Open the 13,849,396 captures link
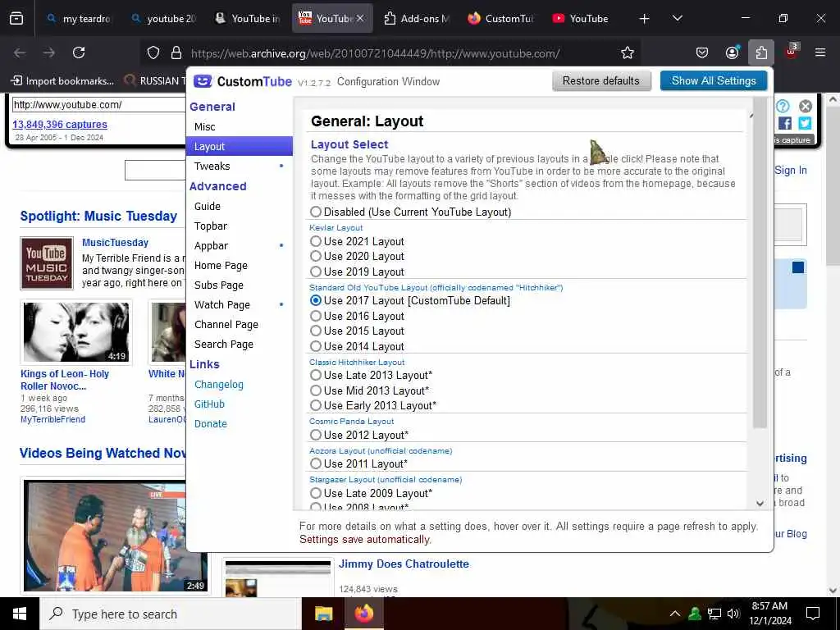Viewport: 840px width, 630px height. click(x=59, y=125)
